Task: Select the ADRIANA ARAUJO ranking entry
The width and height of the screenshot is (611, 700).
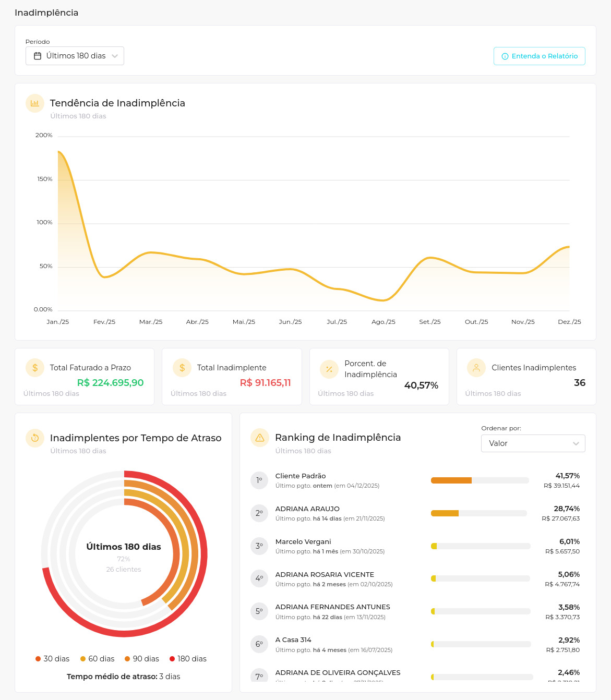Action: pyautogui.click(x=307, y=509)
